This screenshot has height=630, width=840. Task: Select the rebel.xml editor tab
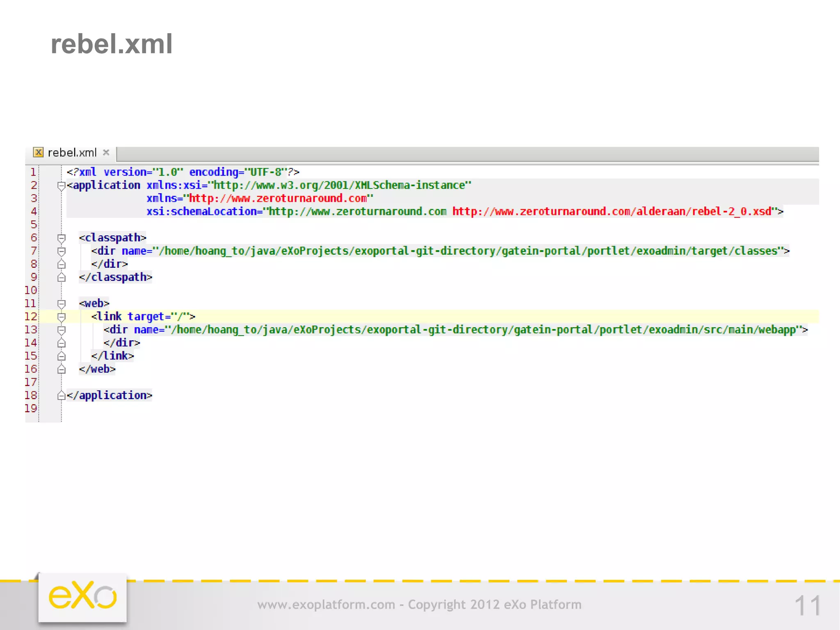coord(71,153)
